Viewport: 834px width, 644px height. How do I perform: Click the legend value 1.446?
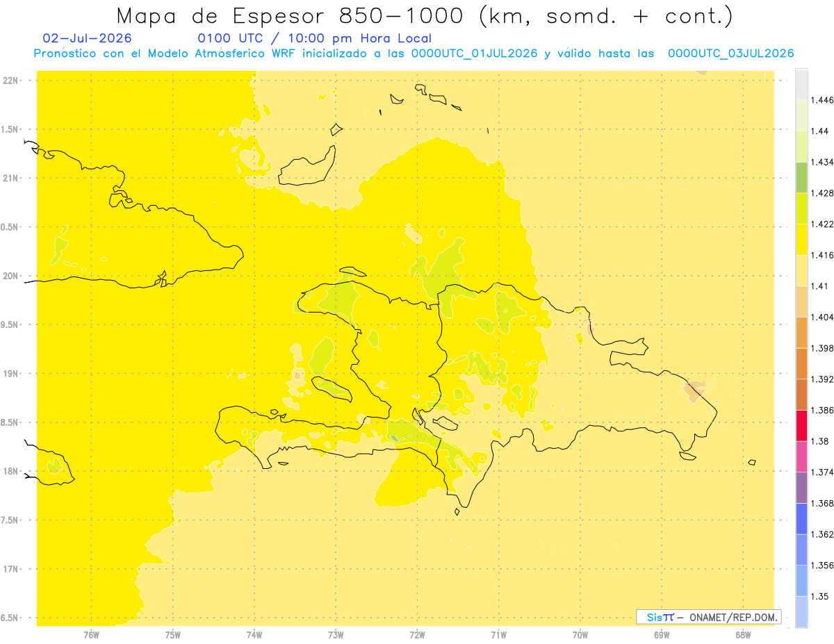(824, 100)
